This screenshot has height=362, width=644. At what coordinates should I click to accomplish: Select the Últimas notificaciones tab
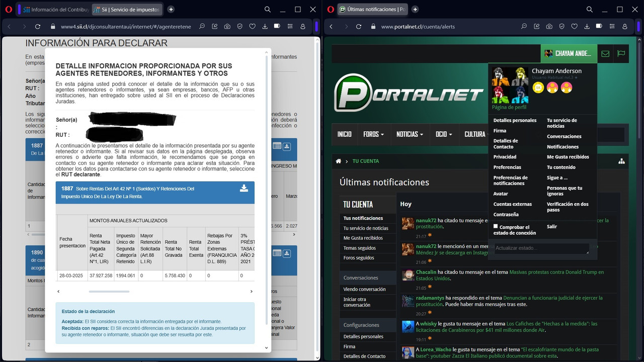[372, 10]
